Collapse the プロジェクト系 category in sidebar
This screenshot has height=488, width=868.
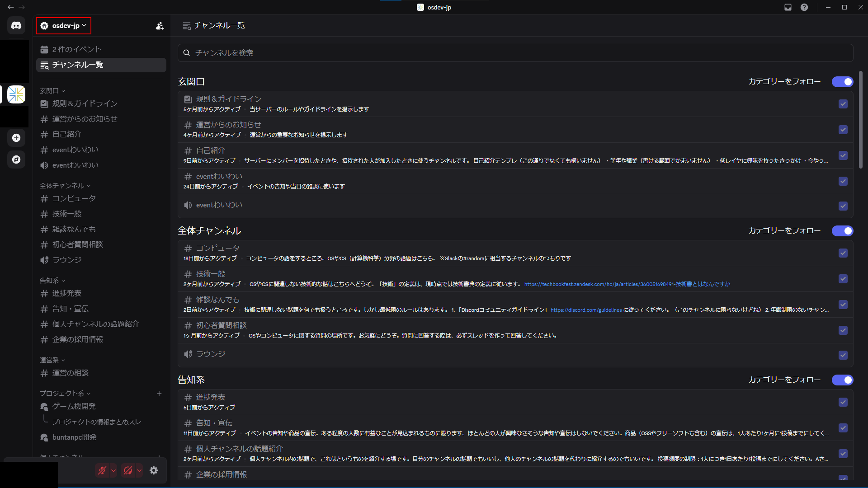click(65, 394)
